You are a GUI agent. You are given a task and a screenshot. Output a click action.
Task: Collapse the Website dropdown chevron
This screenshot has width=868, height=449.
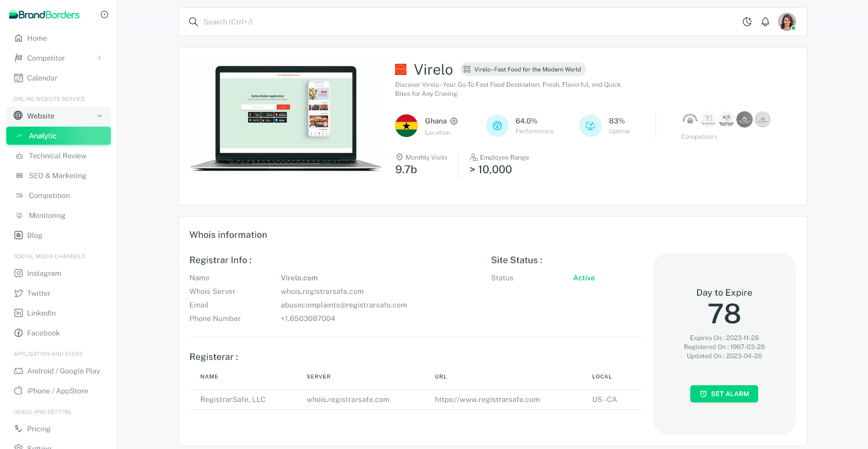click(99, 116)
